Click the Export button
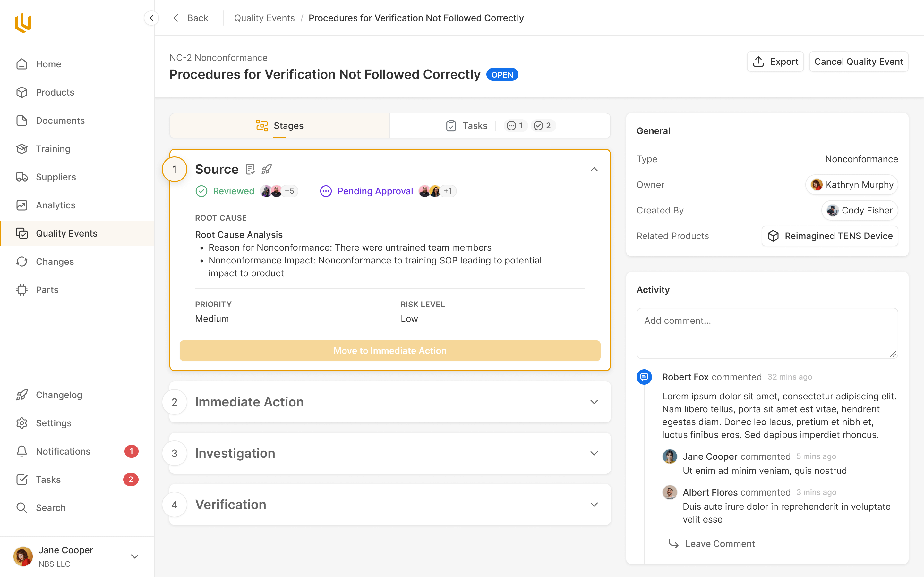Viewport: 924px width, 577px height. (775, 62)
